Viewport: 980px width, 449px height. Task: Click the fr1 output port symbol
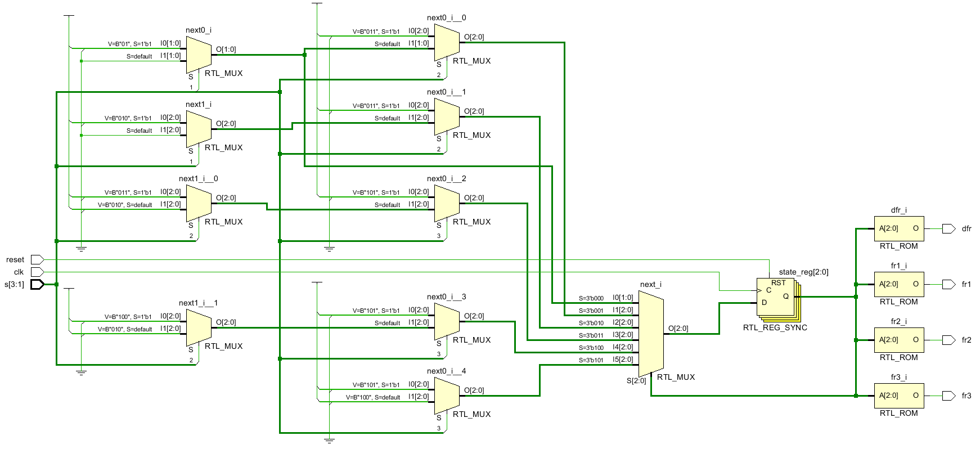(948, 284)
